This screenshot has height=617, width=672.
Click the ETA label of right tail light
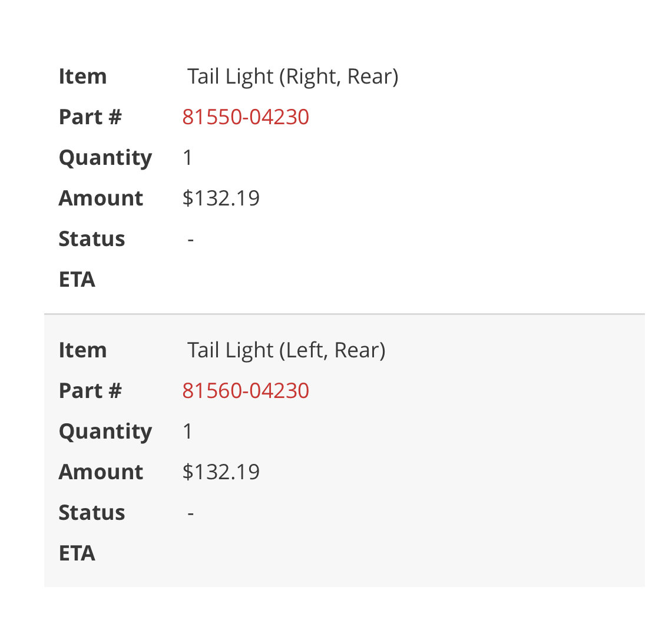(77, 280)
